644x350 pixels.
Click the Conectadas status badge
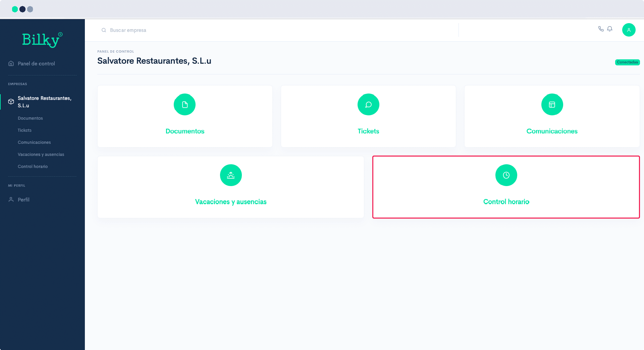click(x=627, y=62)
